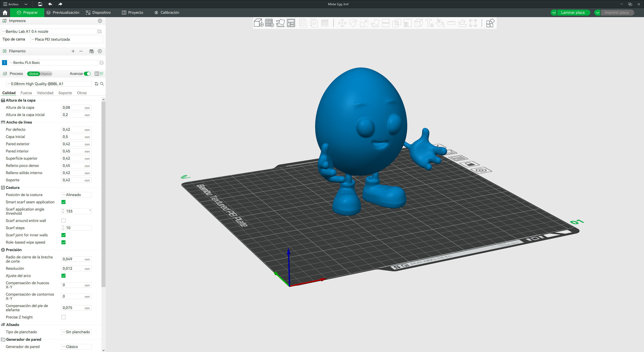Image resolution: width=644 pixels, height=352 pixels.
Task: Click the filament 1 color swatch
Action: click(5, 63)
